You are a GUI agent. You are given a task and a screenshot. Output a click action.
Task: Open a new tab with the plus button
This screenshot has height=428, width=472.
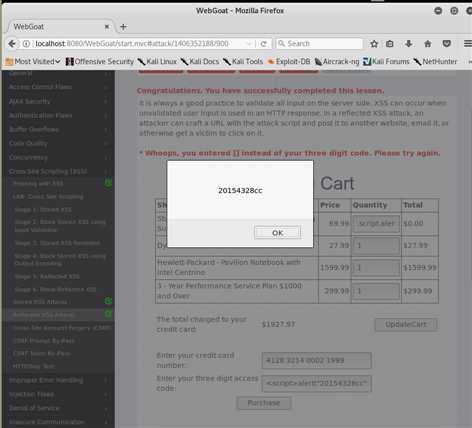pyautogui.click(x=123, y=27)
